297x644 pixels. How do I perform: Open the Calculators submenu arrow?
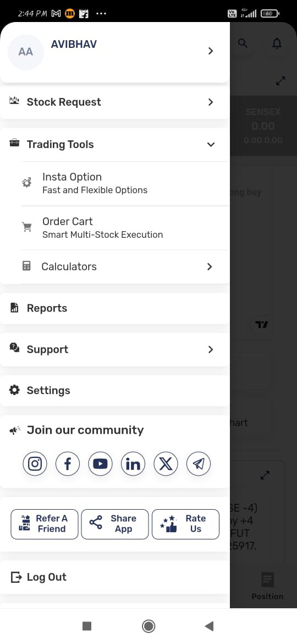(210, 266)
